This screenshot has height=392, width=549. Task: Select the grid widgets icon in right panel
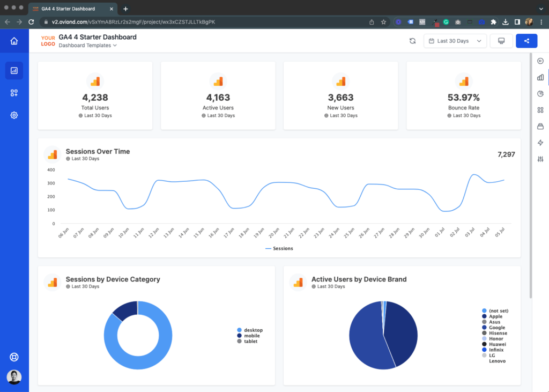(540, 110)
